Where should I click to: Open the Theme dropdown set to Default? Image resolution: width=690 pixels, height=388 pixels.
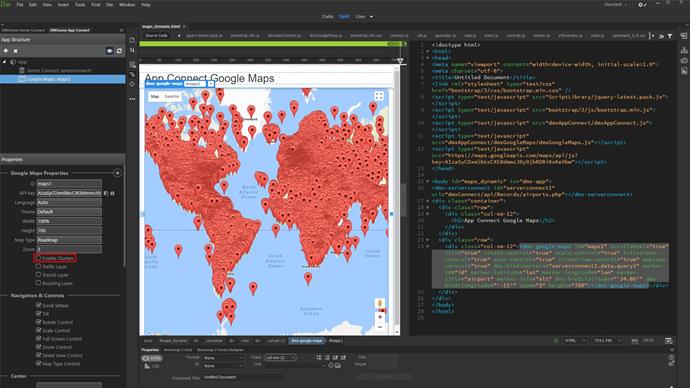point(69,212)
